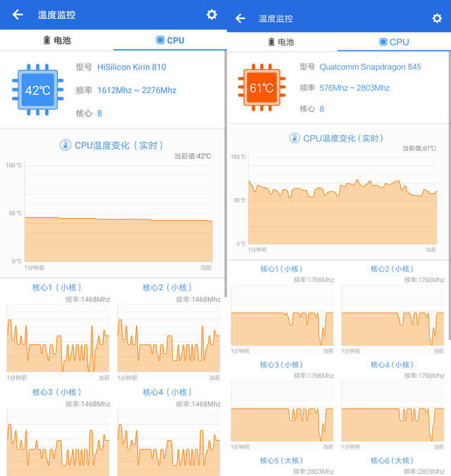The height and width of the screenshot is (476, 451).
Task: Tap 核心2 (小核) heading in left screen
Action: point(167,288)
